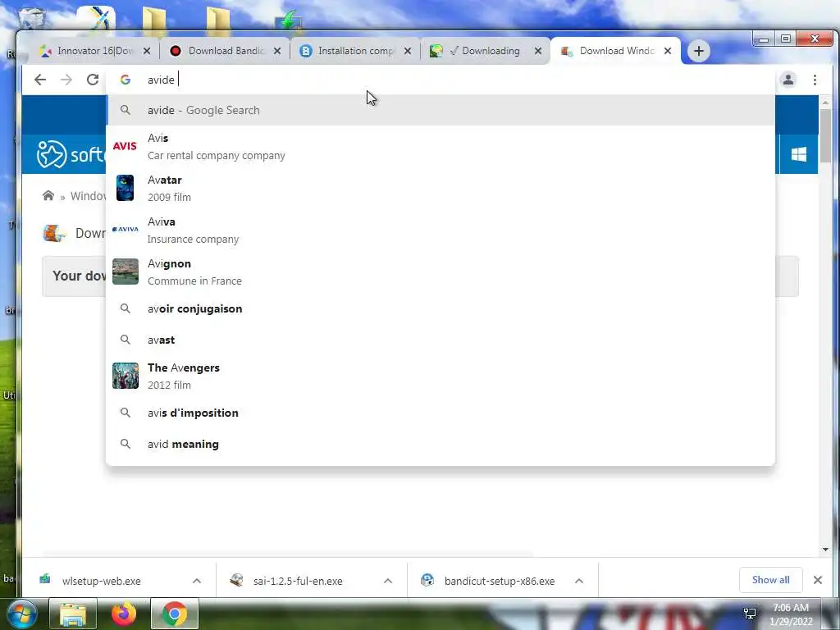Click the Avatar movie poster thumbnail
Viewport: 840px width, 630px height.
tap(125, 188)
